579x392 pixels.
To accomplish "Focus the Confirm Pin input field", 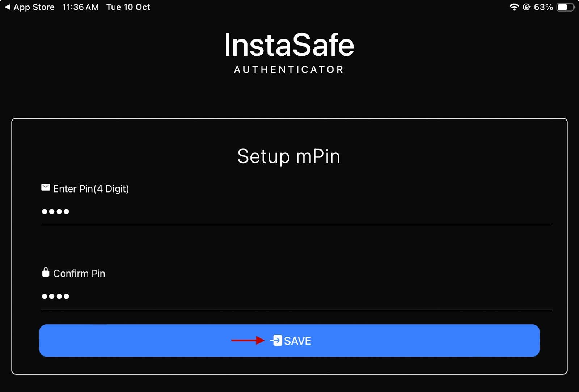I will click(x=296, y=296).
